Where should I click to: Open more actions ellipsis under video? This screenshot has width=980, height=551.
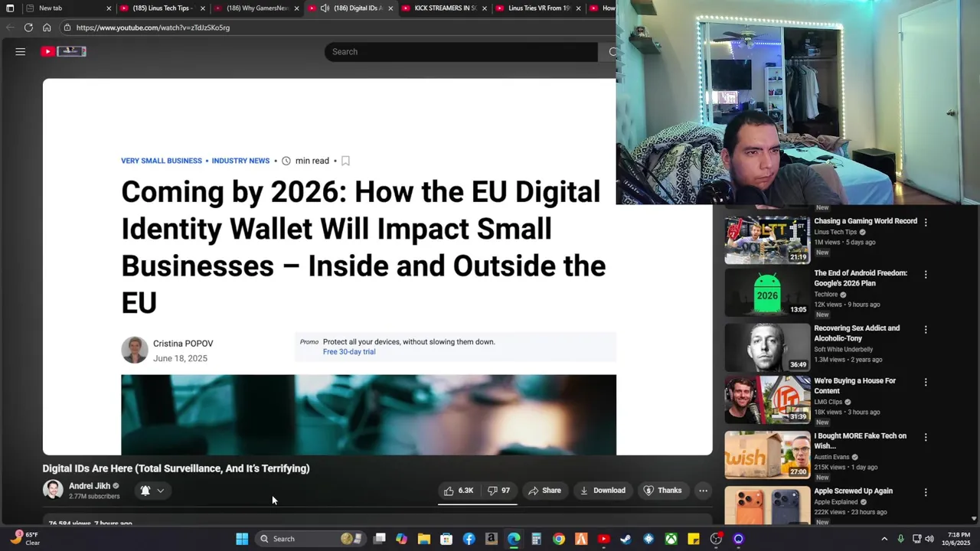coord(703,491)
